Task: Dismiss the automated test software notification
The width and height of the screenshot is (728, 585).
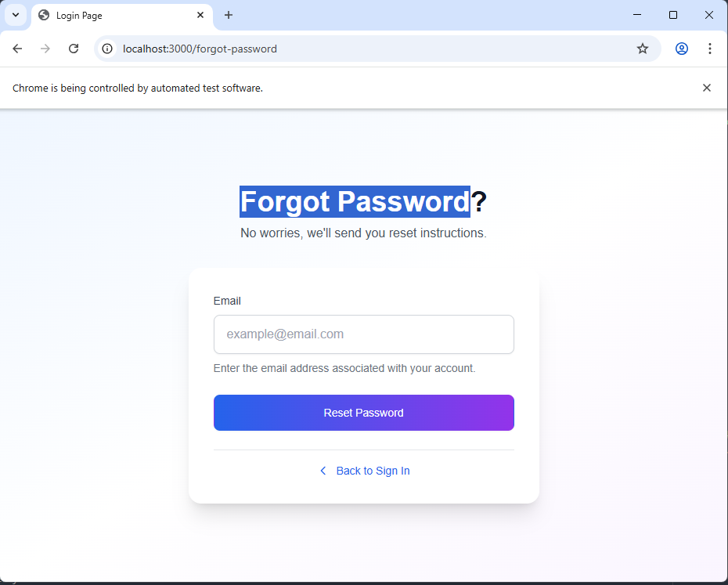Action: (x=707, y=88)
